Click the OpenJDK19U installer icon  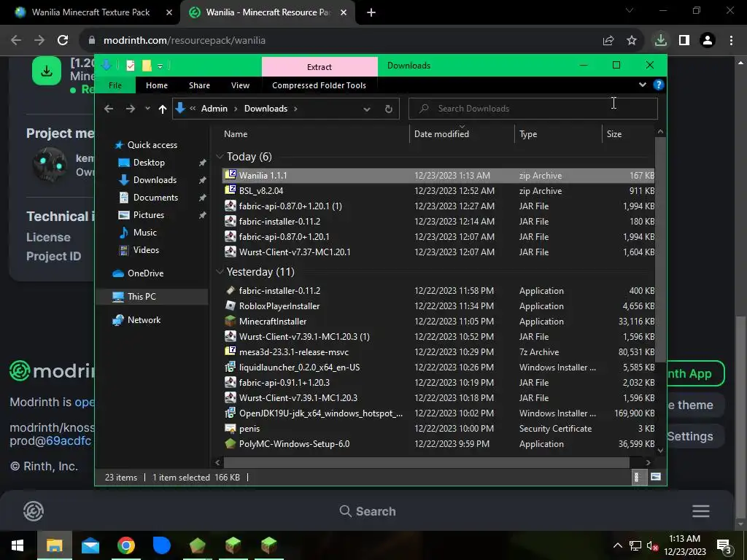click(231, 413)
